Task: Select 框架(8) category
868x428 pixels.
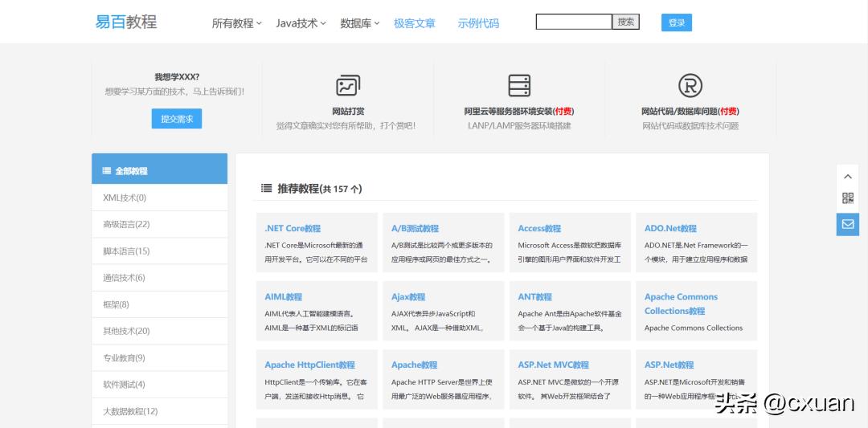Action: click(159, 304)
